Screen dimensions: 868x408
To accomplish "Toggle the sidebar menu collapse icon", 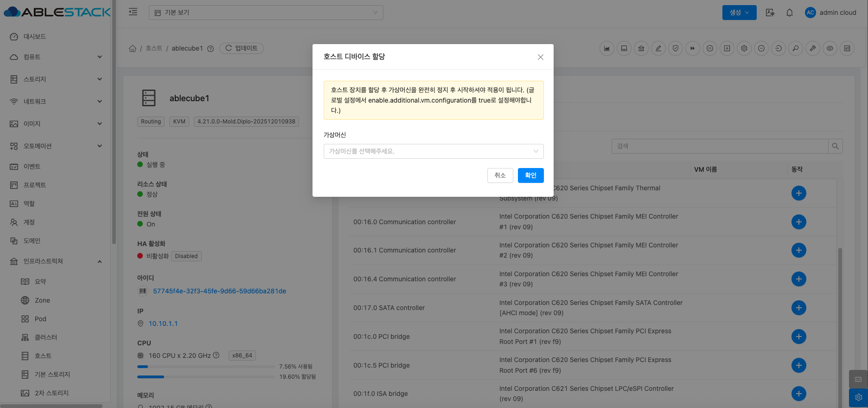I will 133,12.
